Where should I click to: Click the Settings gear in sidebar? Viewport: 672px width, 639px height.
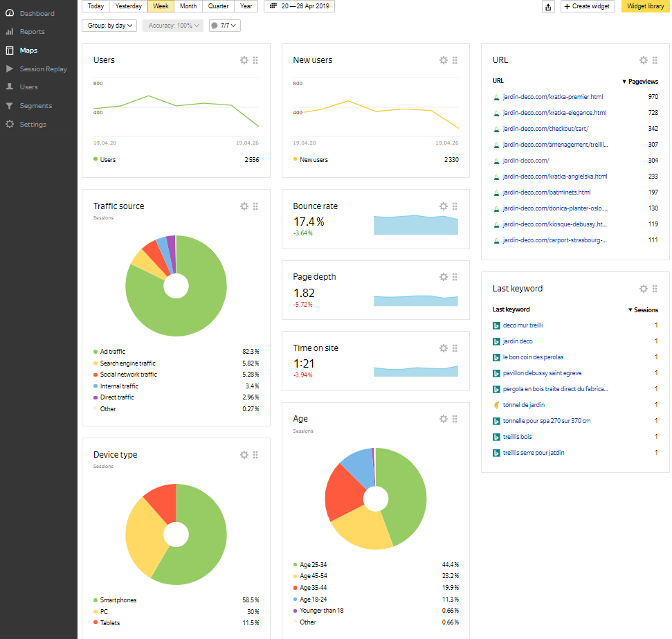pyautogui.click(x=10, y=125)
